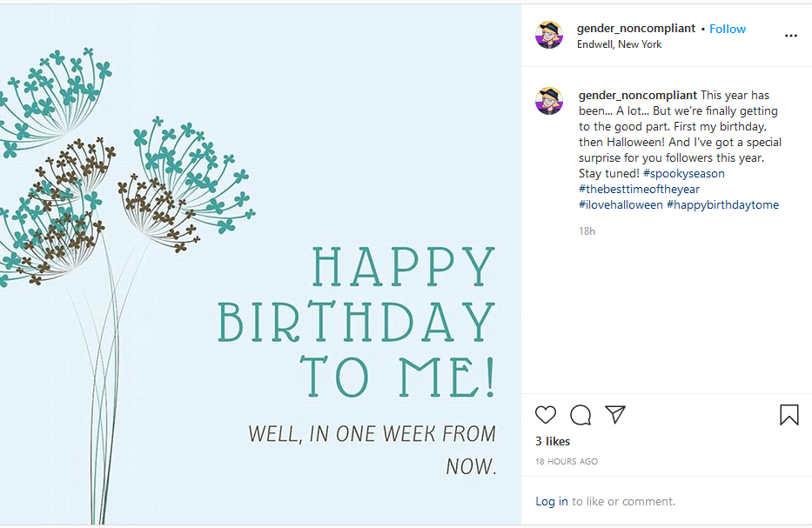The width and height of the screenshot is (812, 528).
Task: View the 3 likes list
Action: (553, 442)
